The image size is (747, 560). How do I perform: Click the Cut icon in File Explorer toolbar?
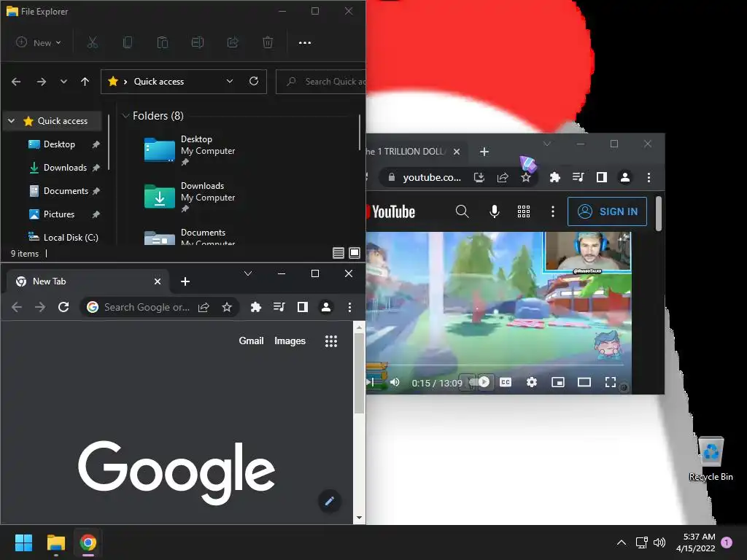(x=93, y=42)
